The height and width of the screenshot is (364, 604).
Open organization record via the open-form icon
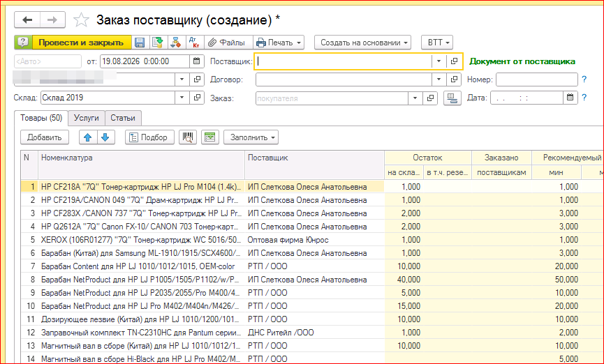point(197,79)
